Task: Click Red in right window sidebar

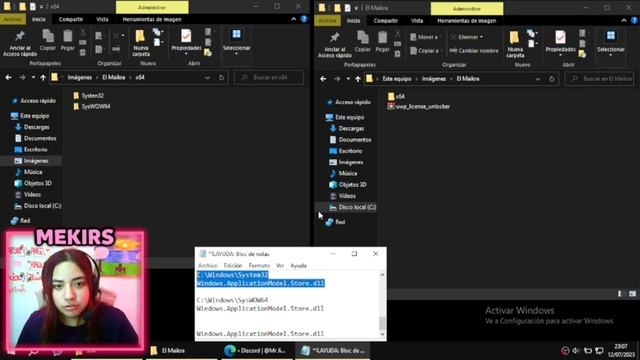Action: click(x=336, y=222)
